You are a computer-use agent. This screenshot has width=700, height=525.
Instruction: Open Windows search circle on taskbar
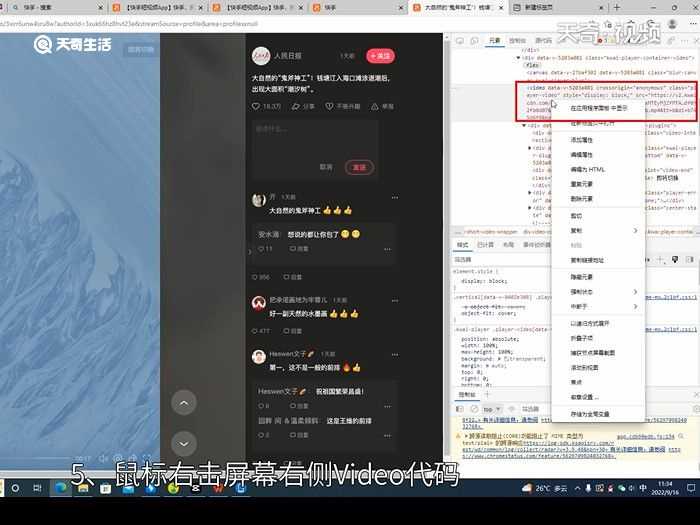point(15,488)
